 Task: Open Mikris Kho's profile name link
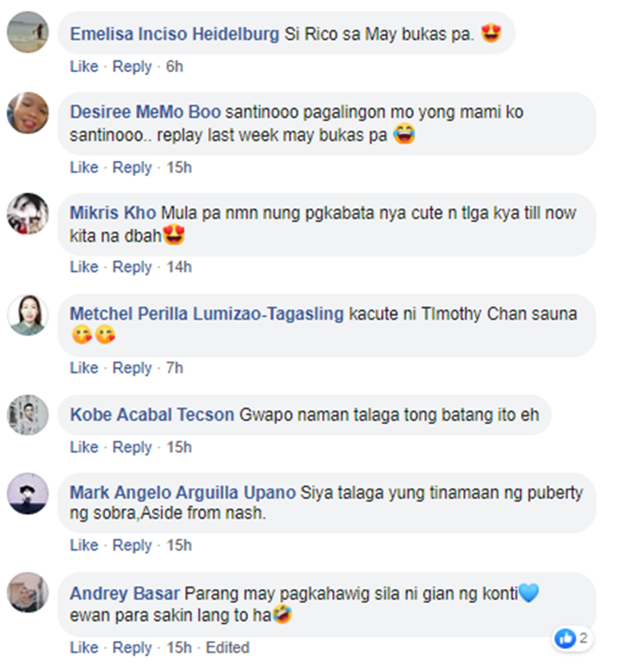point(113,212)
